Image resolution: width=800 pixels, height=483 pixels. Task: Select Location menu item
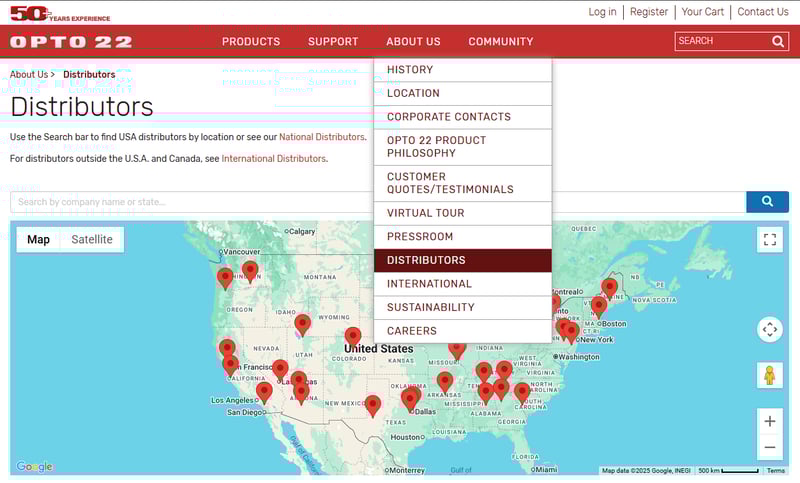click(x=463, y=93)
